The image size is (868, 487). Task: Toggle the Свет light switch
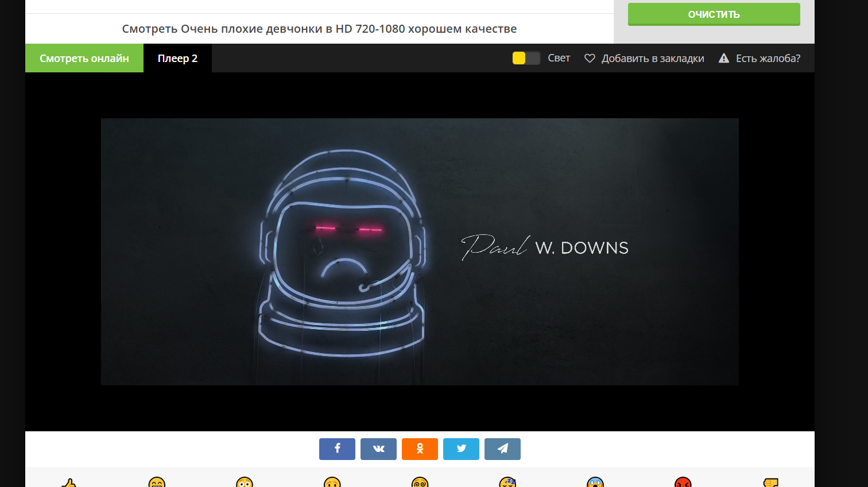coord(526,58)
